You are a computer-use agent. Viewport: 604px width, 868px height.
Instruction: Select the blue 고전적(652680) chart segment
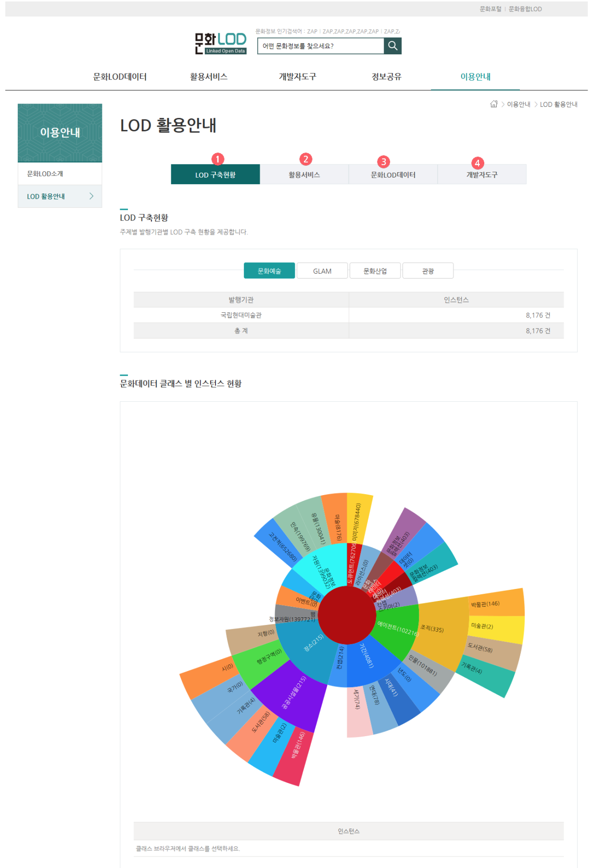pyautogui.click(x=279, y=545)
